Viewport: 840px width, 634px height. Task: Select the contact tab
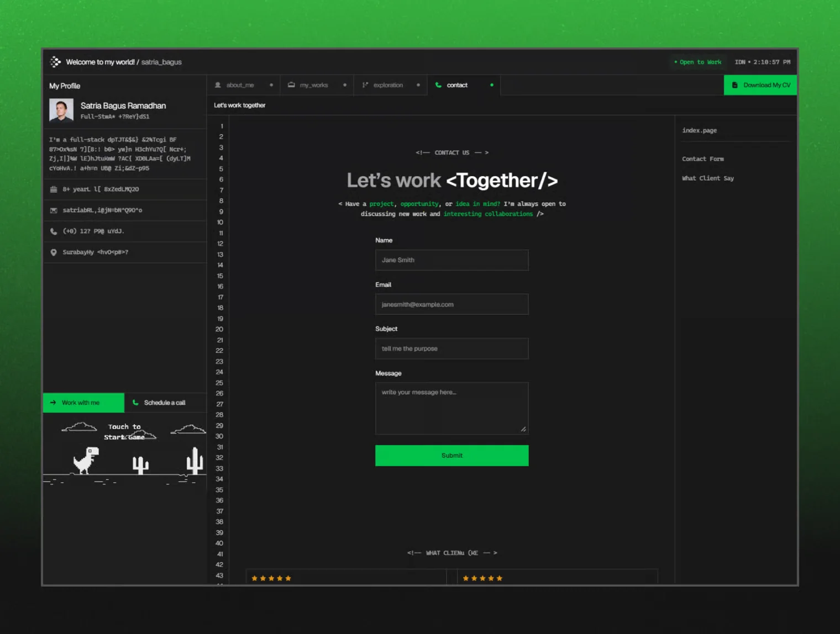pos(464,85)
